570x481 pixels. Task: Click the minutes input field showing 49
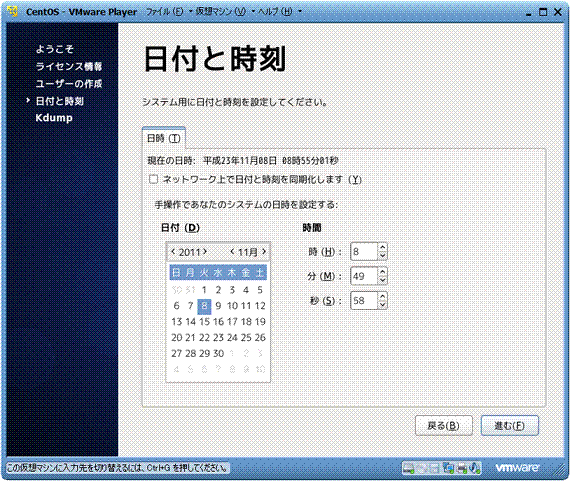coord(364,276)
